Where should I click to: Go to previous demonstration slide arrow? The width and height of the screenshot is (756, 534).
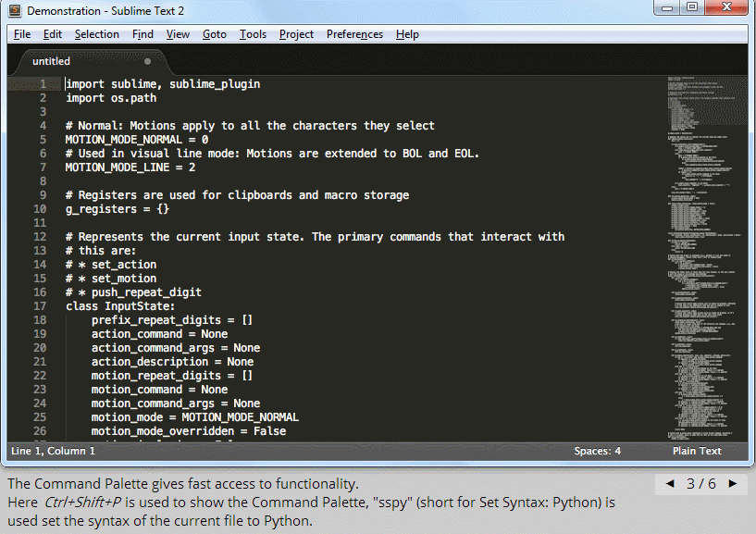tap(670, 483)
